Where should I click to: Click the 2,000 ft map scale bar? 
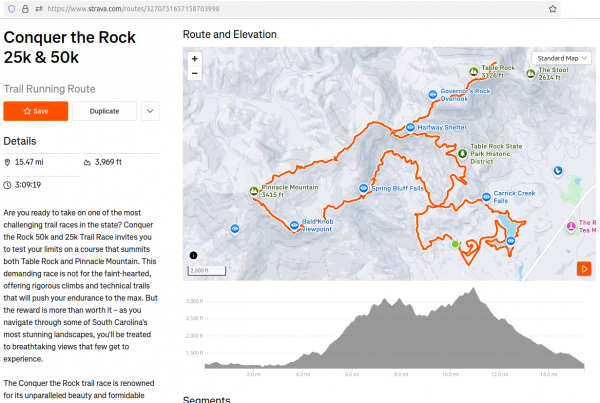click(207, 271)
